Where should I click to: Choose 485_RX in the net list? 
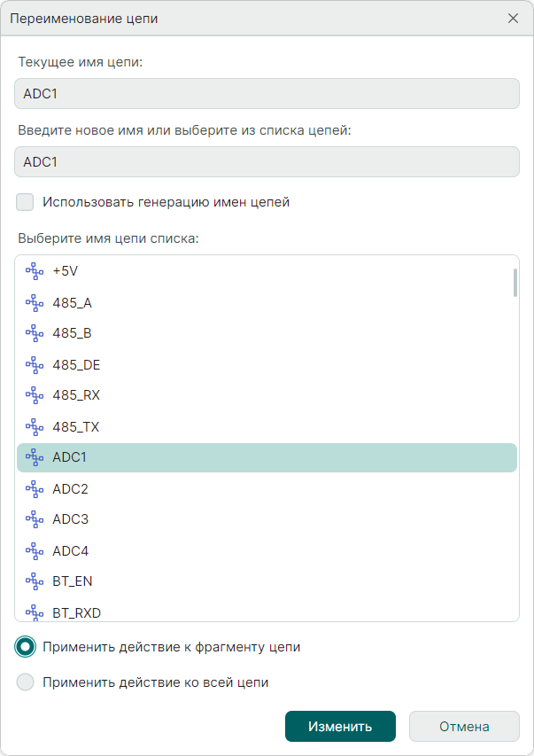tap(75, 395)
